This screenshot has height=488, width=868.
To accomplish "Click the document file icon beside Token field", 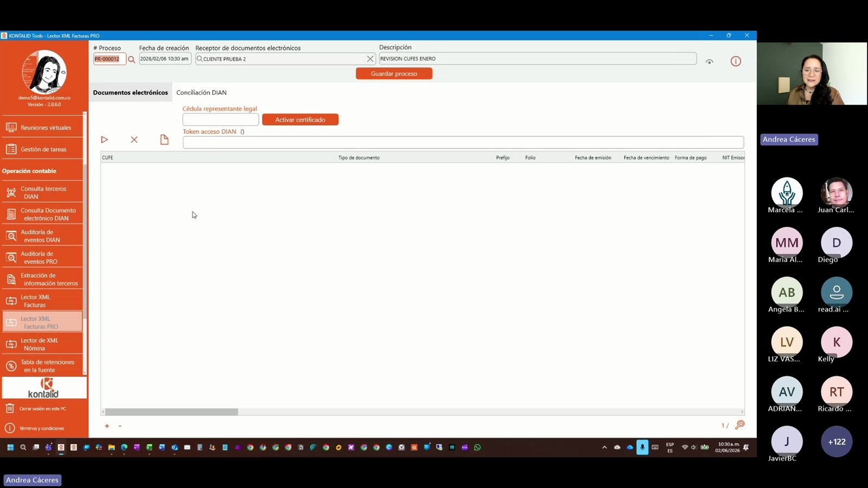I will pyautogui.click(x=164, y=140).
